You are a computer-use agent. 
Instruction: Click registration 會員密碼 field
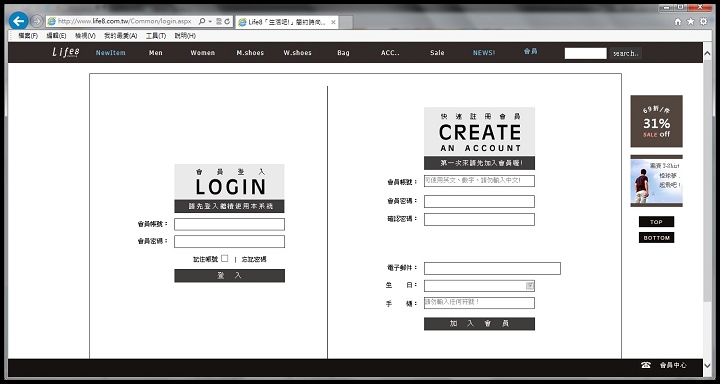(479, 201)
